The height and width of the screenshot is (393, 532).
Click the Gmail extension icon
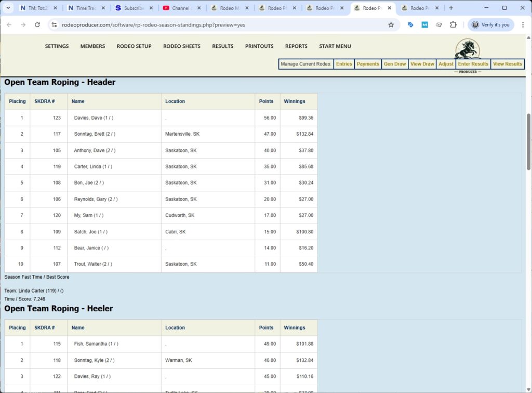click(x=424, y=24)
